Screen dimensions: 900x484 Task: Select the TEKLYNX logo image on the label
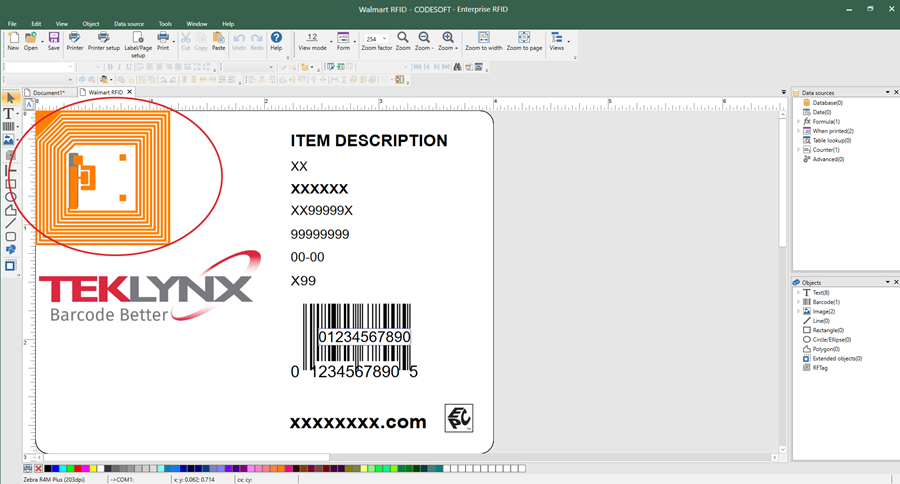tap(149, 287)
